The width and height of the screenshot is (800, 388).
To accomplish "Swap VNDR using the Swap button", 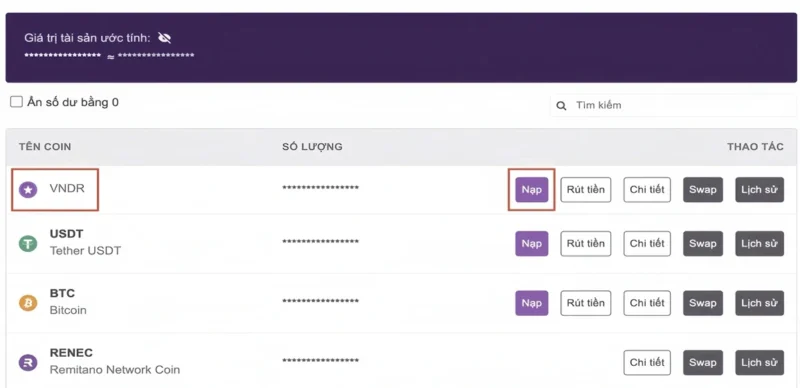I will (x=703, y=190).
